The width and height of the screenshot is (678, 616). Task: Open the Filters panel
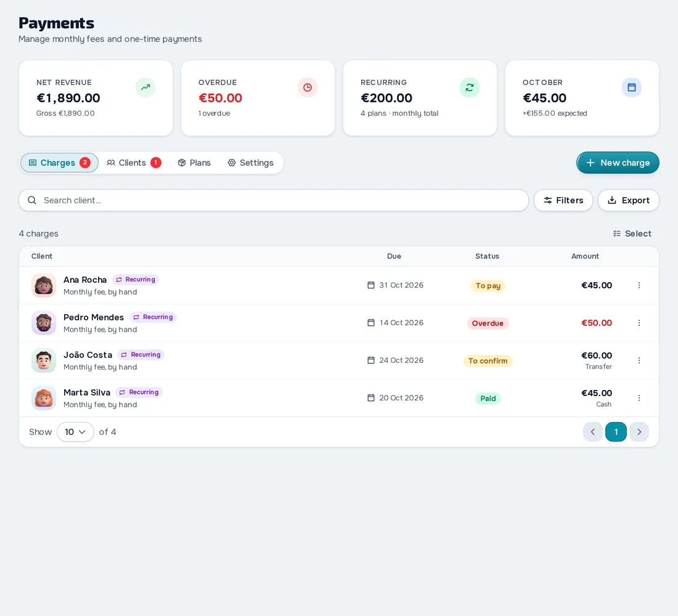tap(563, 200)
